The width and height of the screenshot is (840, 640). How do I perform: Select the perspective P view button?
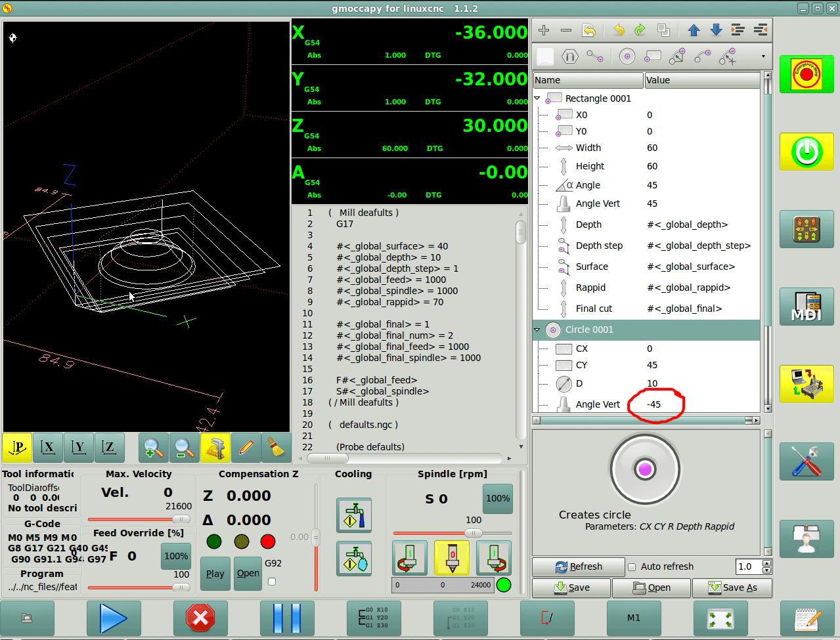tap(18, 448)
